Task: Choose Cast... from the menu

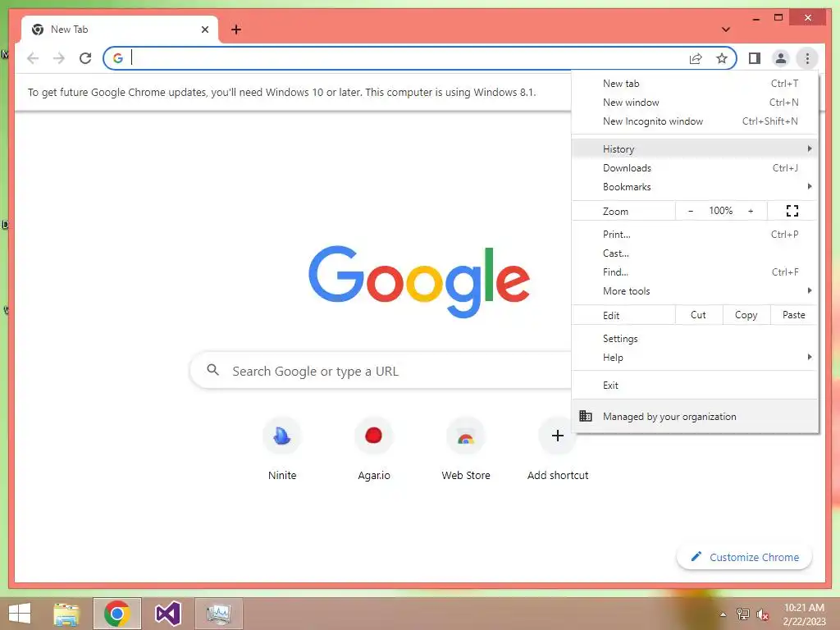Action: click(x=695, y=253)
